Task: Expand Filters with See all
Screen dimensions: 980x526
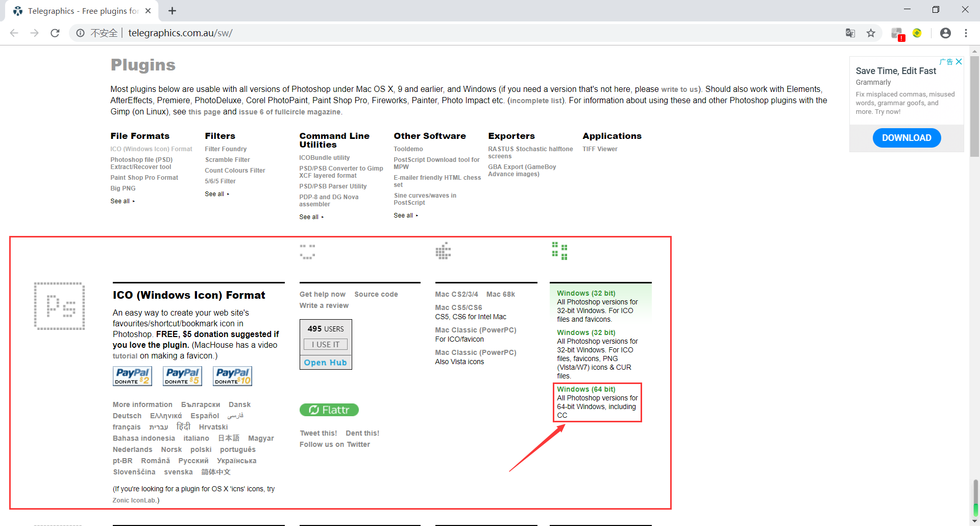Action: point(217,194)
